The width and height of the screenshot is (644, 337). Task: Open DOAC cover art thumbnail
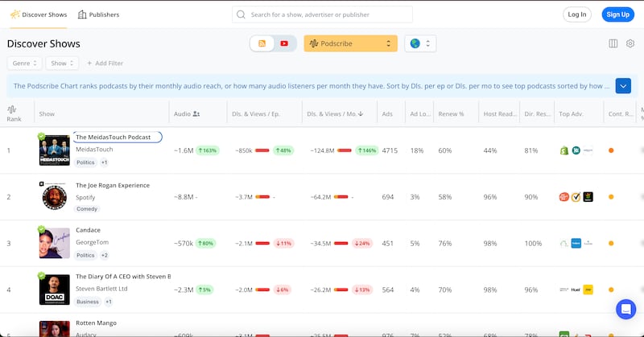coord(55,290)
